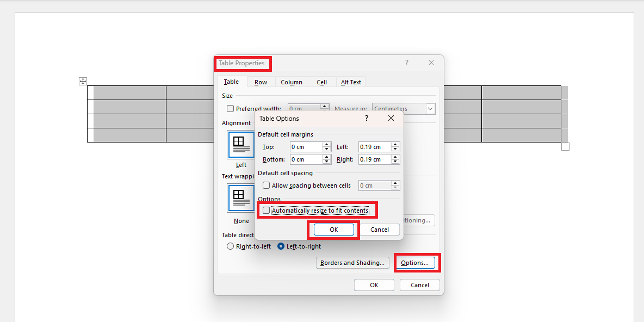This screenshot has width=644, height=322.
Task: Close the Table Properties dialog with X
Action: pos(431,63)
